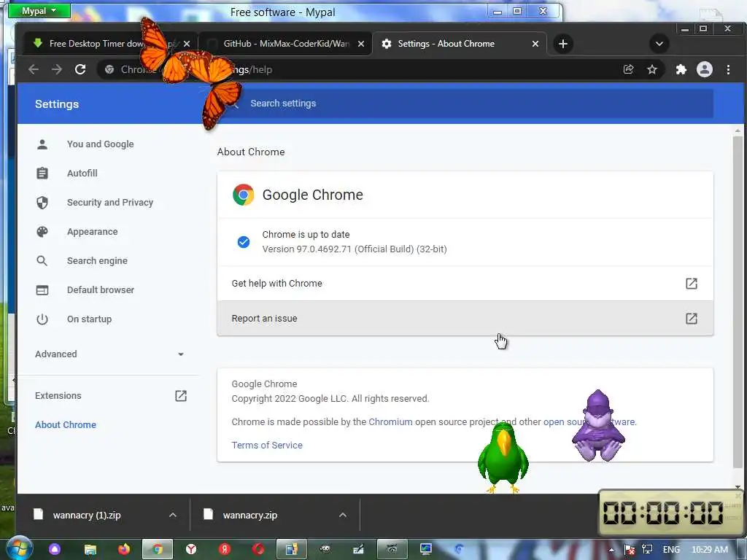
Task: Open Search engine settings
Action: pos(97,261)
